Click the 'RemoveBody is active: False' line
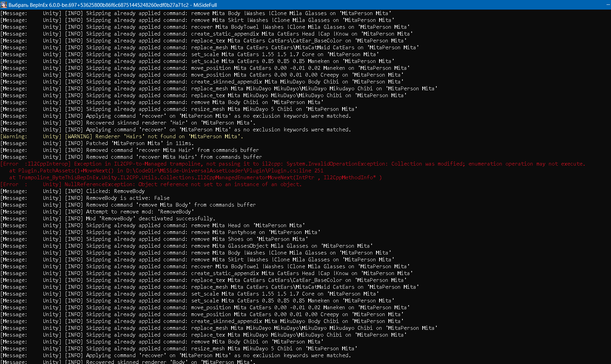 coord(127,198)
